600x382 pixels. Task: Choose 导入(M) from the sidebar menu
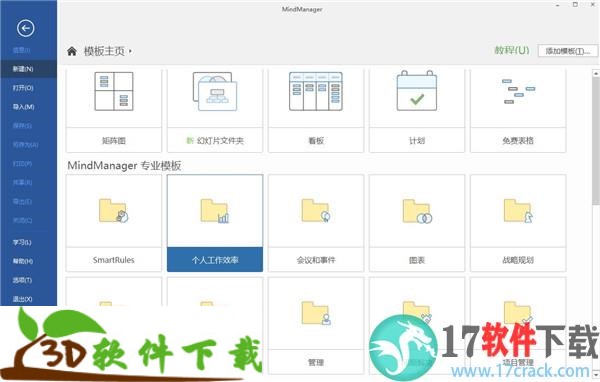click(29, 107)
